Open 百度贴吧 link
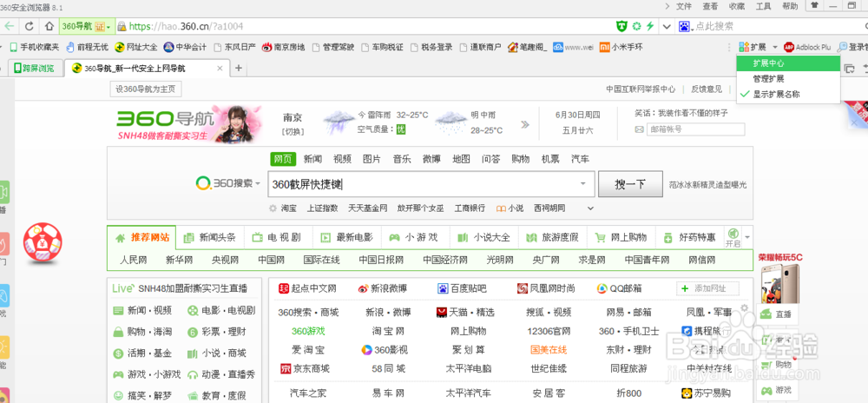868x403 pixels. click(x=463, y=288)
